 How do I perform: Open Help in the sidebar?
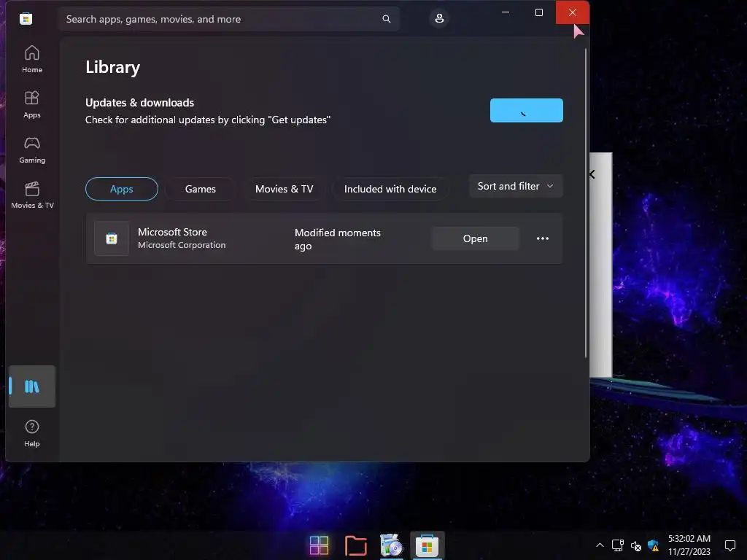(x=32, y=433)
